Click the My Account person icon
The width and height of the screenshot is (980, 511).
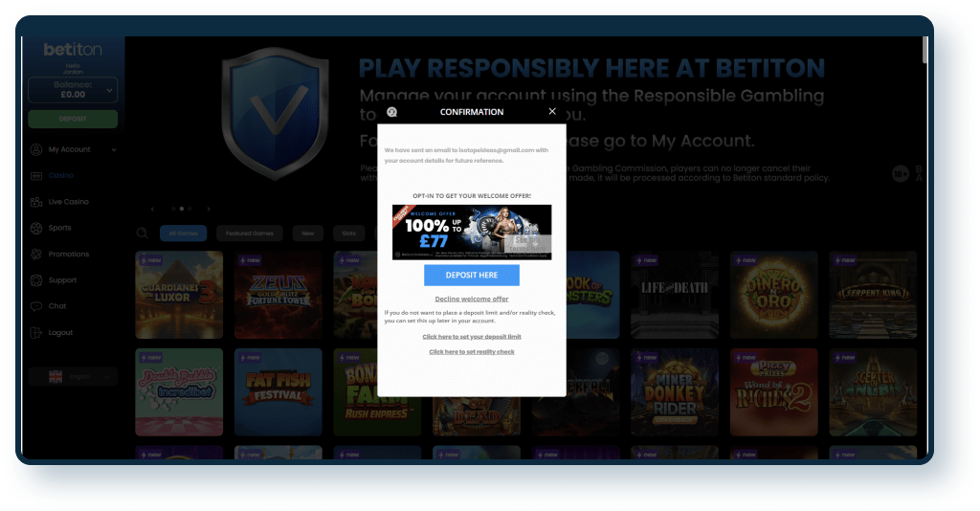point(36,149)
